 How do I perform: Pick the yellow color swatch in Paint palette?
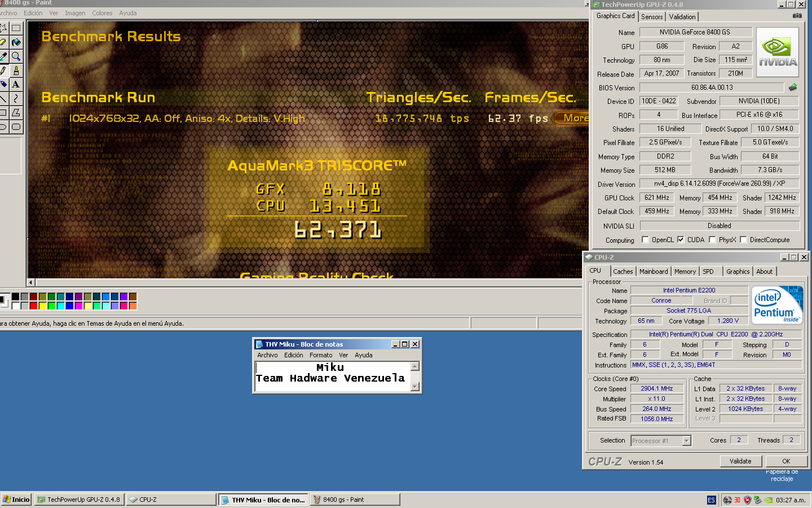click(x=42, y=306)
